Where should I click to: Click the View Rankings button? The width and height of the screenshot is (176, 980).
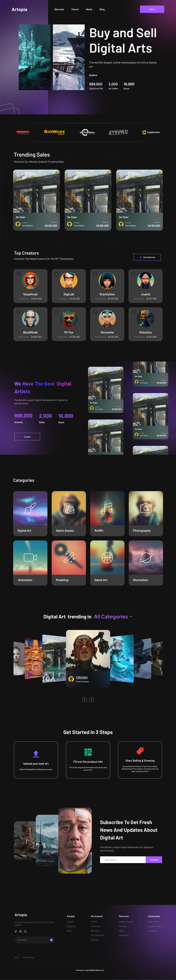coord(147,257)
